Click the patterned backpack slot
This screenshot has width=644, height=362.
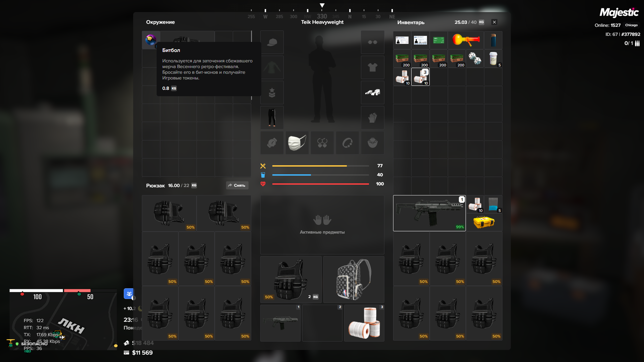pyautogui.click(x=354, y=280)
